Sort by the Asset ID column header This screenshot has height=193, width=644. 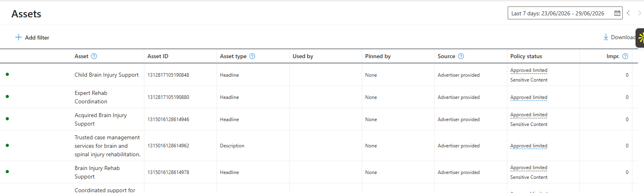[x=158, y=56]
